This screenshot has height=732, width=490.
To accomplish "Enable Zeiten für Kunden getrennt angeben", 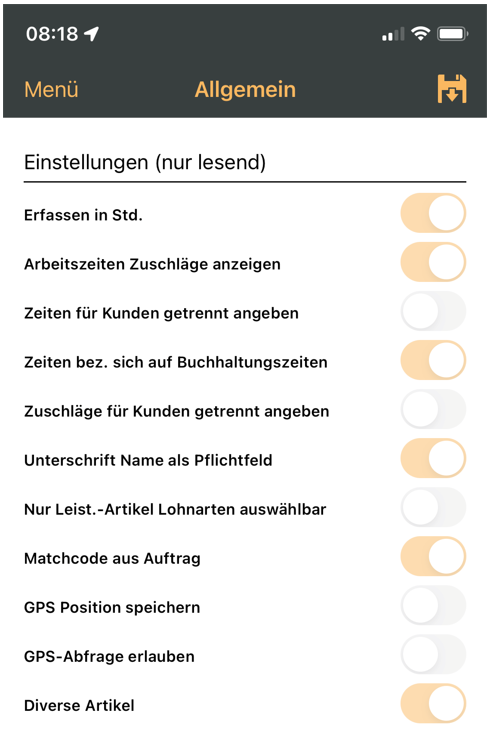I will 433,311.
